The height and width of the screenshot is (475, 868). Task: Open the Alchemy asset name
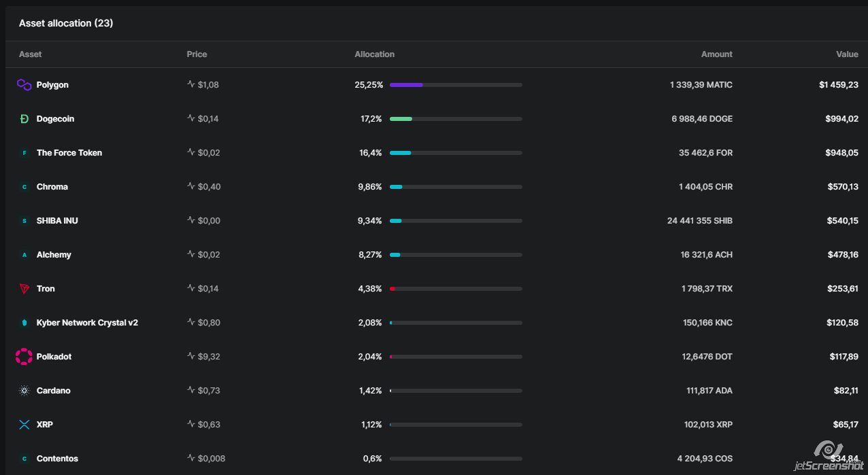tap(54, 255)
